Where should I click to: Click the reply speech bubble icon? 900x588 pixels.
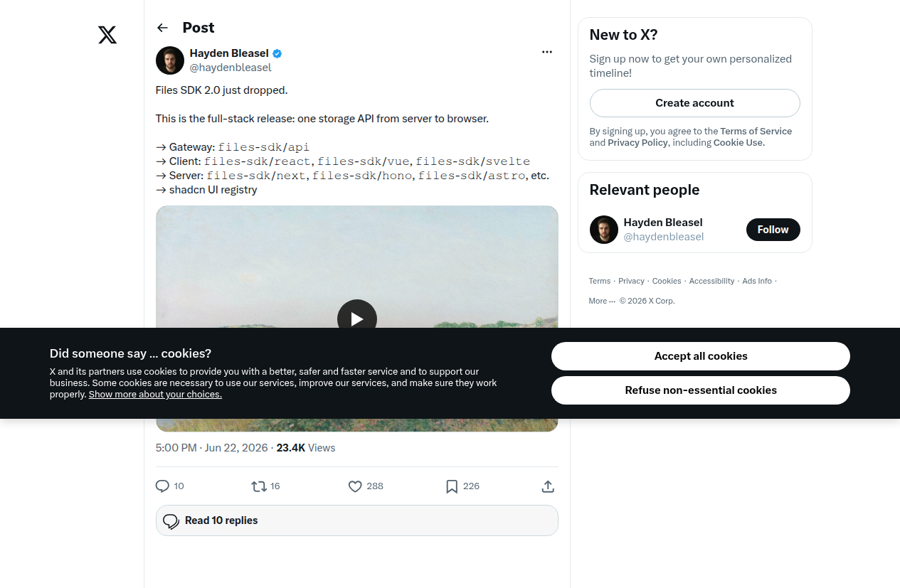point(162,486)
